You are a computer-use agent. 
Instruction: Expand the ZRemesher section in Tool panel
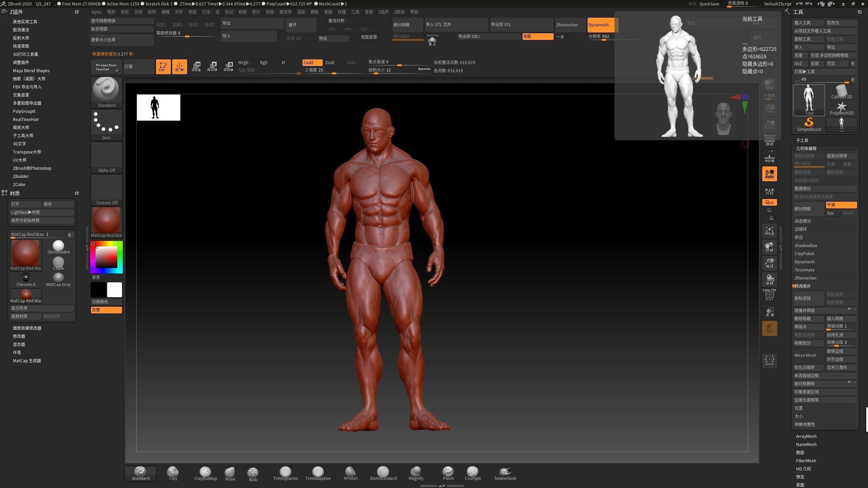[x=806, y=278]
